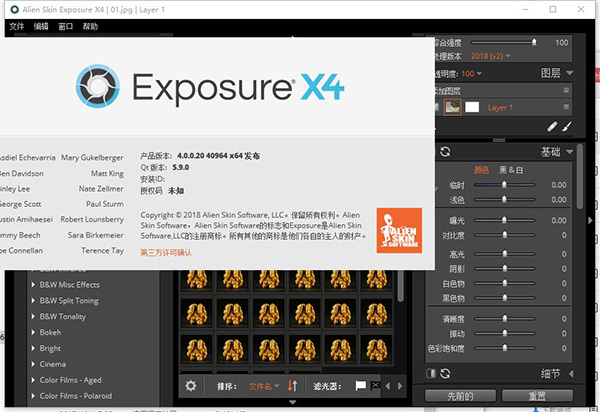Reset 基础 panel with circular arrows
The height and width of the screenshot is (412, 600).
[x=445, y=152]
